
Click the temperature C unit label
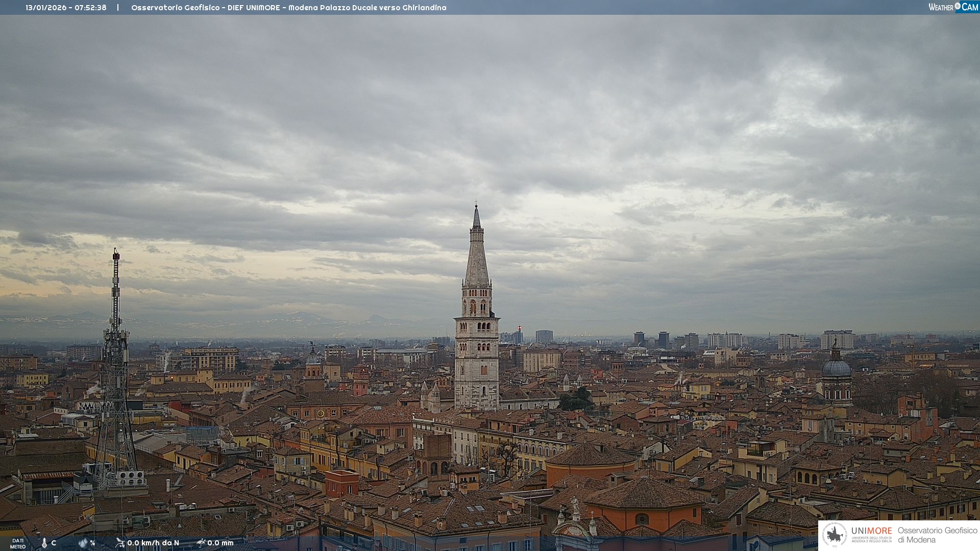(x=54, y=543)
